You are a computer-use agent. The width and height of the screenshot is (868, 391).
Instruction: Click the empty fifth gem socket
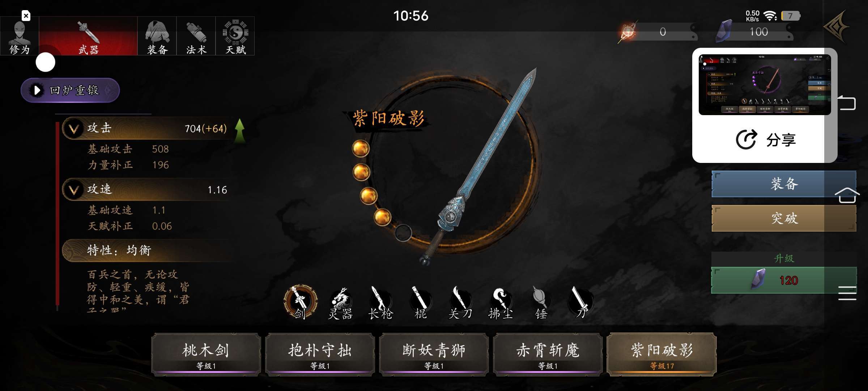403,233
